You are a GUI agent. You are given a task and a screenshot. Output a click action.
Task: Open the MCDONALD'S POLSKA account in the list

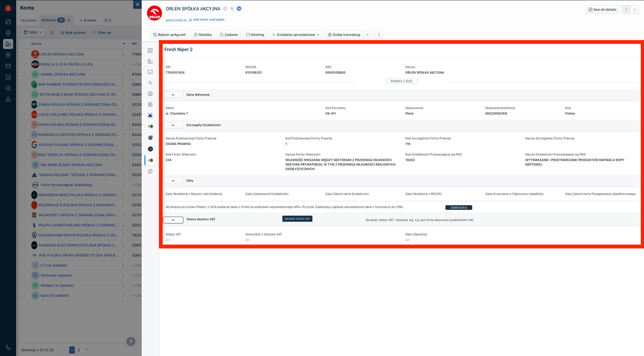tap(78, 205)
